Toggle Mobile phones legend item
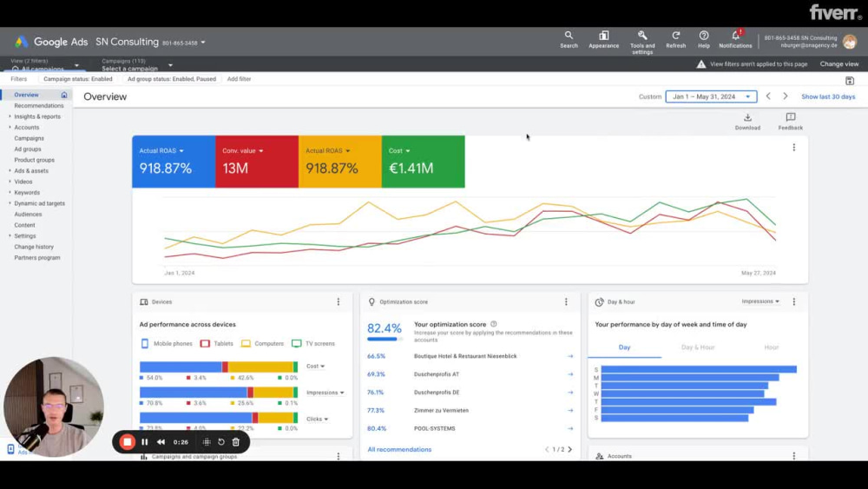Image resolution: width=868 pixels, height=489 pixels. 167,343
